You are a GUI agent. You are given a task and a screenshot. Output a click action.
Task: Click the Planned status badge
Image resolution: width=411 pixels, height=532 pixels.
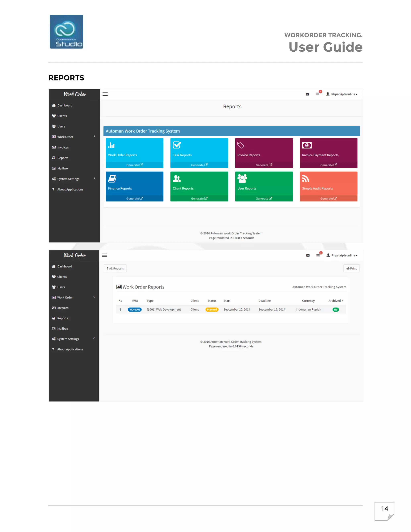coord(212,310)
